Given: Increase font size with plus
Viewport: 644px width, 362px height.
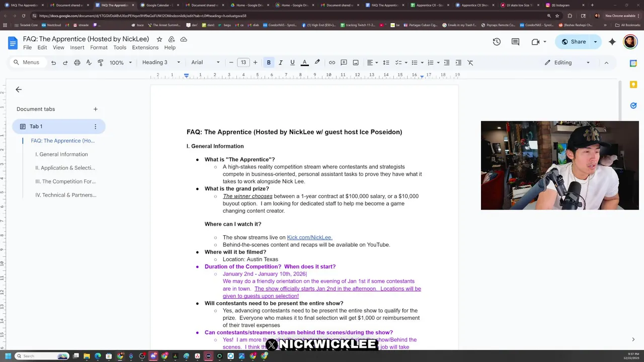Looking at the screenshot, I should click(x=255, y=62).
